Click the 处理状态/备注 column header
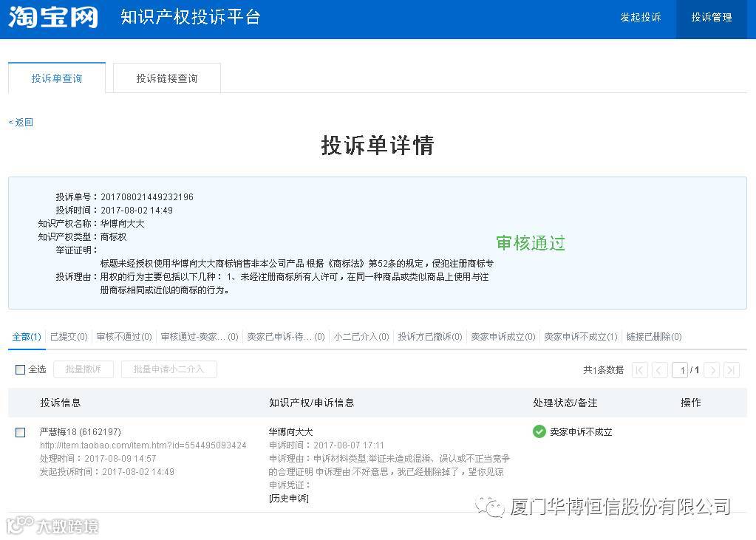756x540 pixels. (565, 403)
